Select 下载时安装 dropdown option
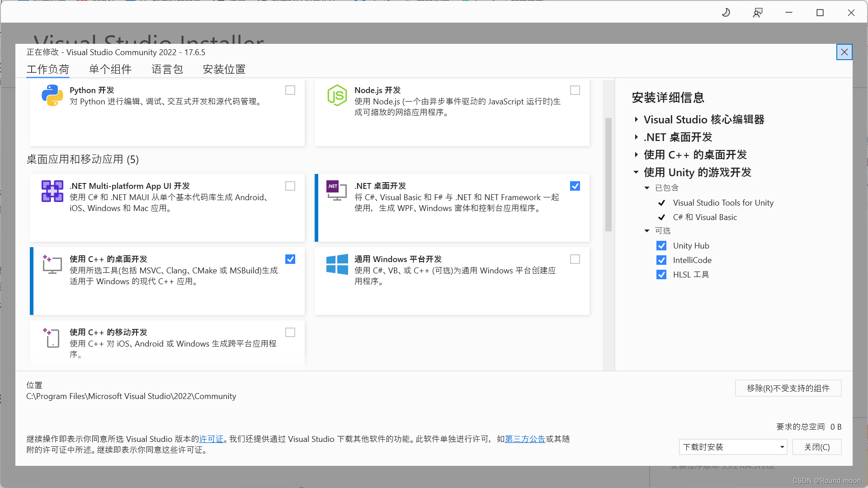Image resolution: width=868 pixels, height=488 pixels. pos(733,447)
